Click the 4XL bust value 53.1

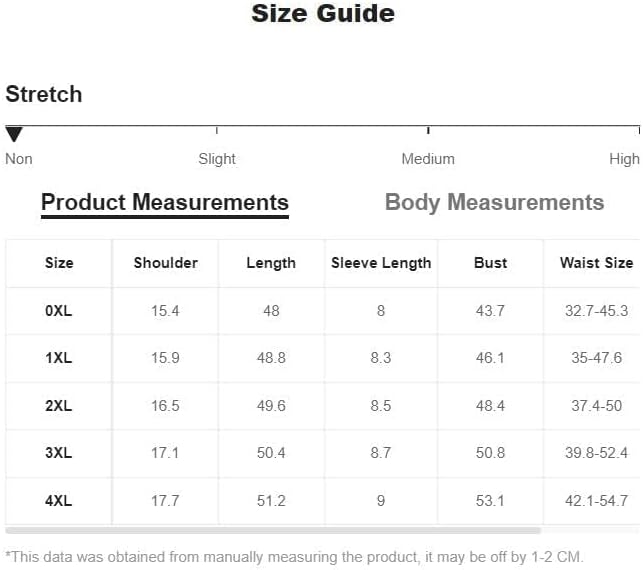(490, 501)
